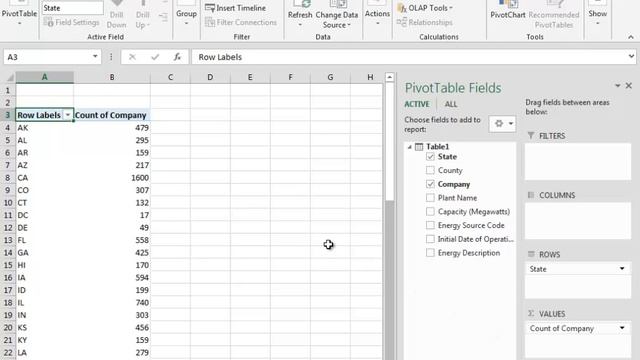Image resolution: width=640 pixels, height=360 pixels.
Task: Select row 13 header
Action: 8,240
